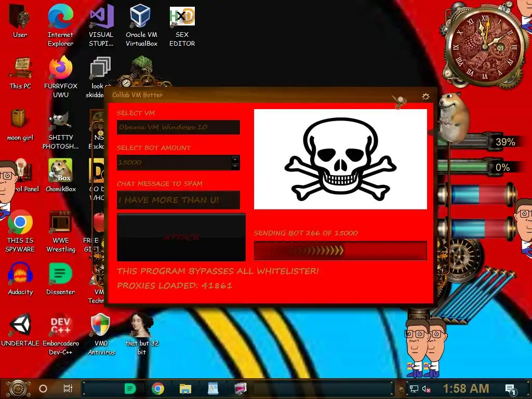Open the Oracle VM VirtualBox desktop icon
Image resolution: width=532 pixels, height=399 pixels.
coord(141,25)
